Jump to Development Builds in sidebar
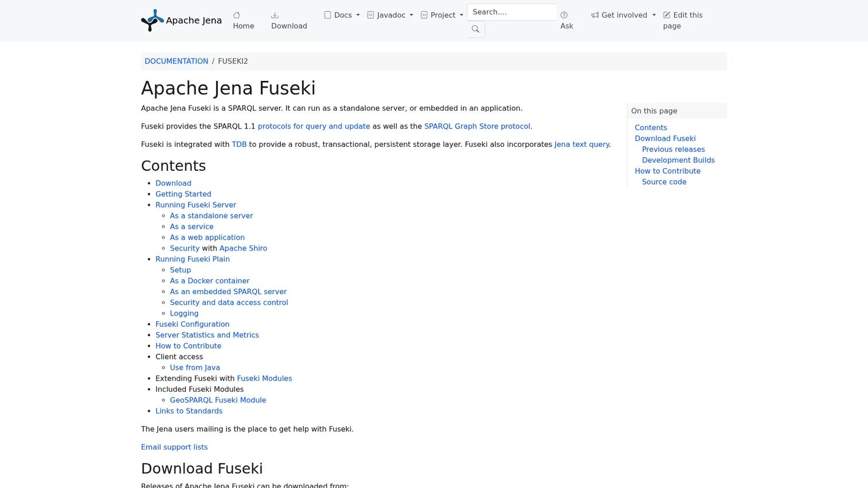 coord(678,161)
